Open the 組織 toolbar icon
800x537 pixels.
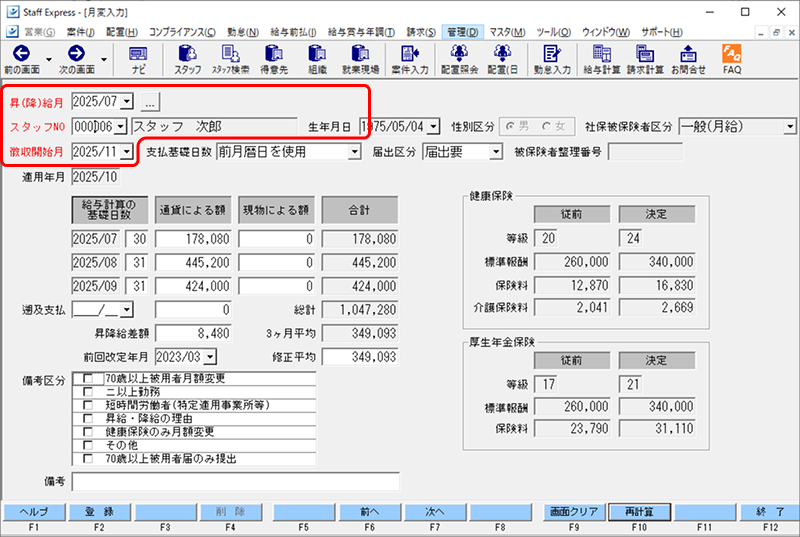[317, 60]
